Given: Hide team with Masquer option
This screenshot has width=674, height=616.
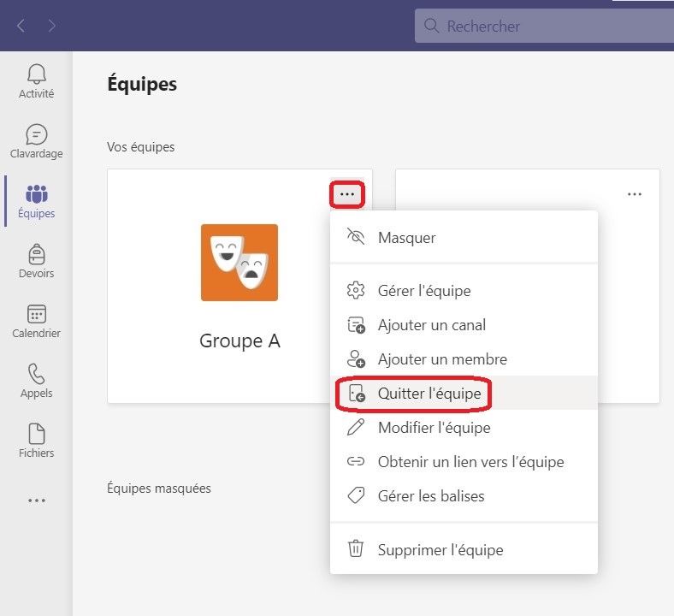Looking at the screenshot, I should (x=406, y=237).
